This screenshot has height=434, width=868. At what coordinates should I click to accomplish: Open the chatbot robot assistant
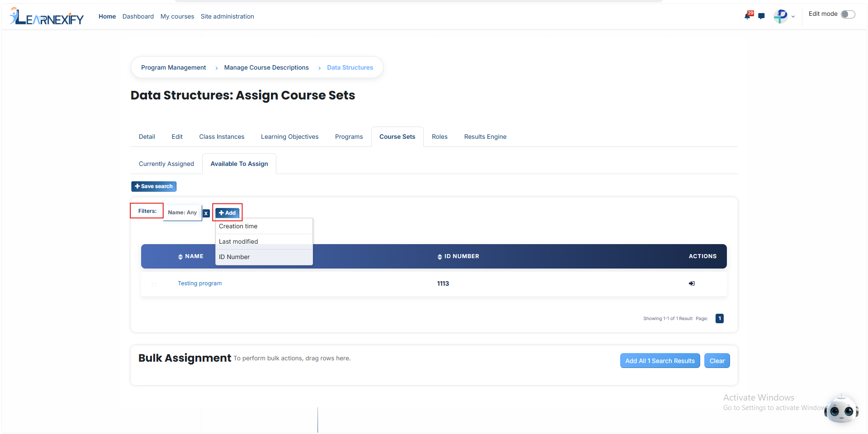click(841, 410)
